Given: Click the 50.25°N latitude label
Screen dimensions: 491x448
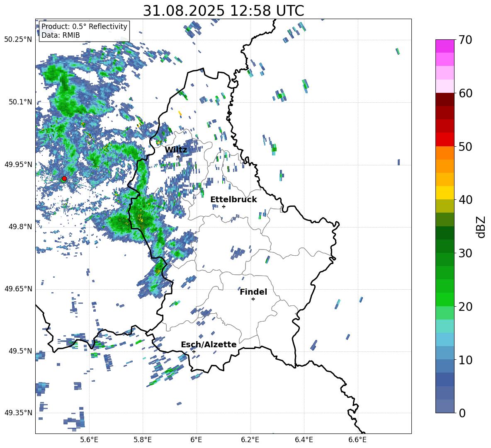Looking at the screenshot, I should pyautogui.click(x=18, y=39).
